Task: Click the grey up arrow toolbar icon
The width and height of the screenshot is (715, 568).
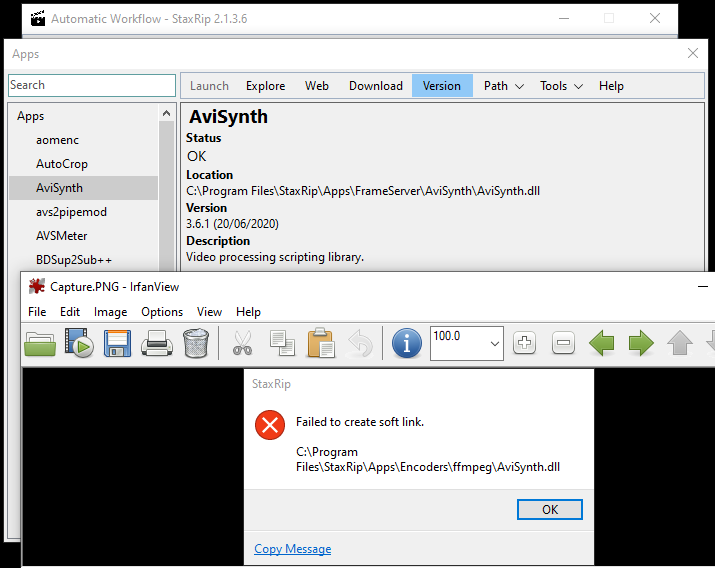Action: [x=680, y=343]
